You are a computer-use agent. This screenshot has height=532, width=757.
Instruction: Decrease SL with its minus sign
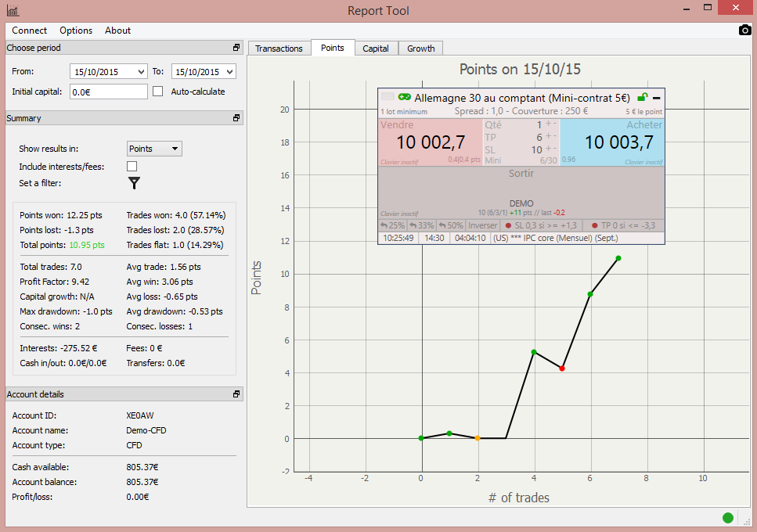point(555,149)
